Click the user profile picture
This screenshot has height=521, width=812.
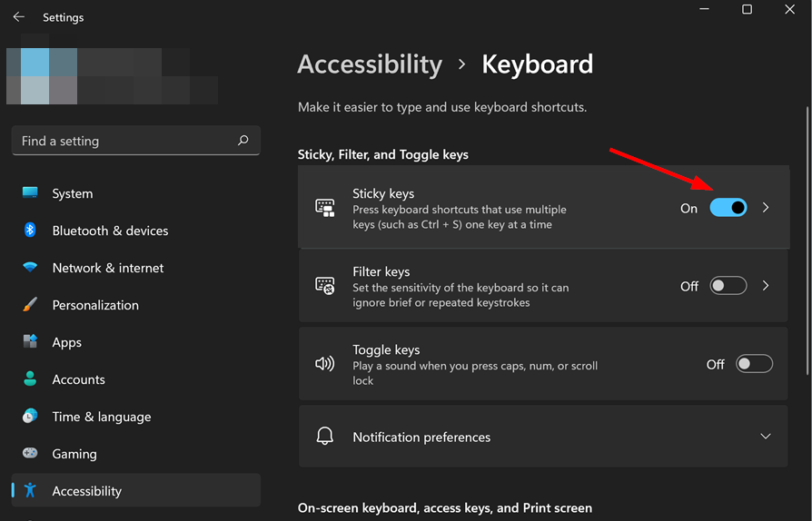click(42, 76)
